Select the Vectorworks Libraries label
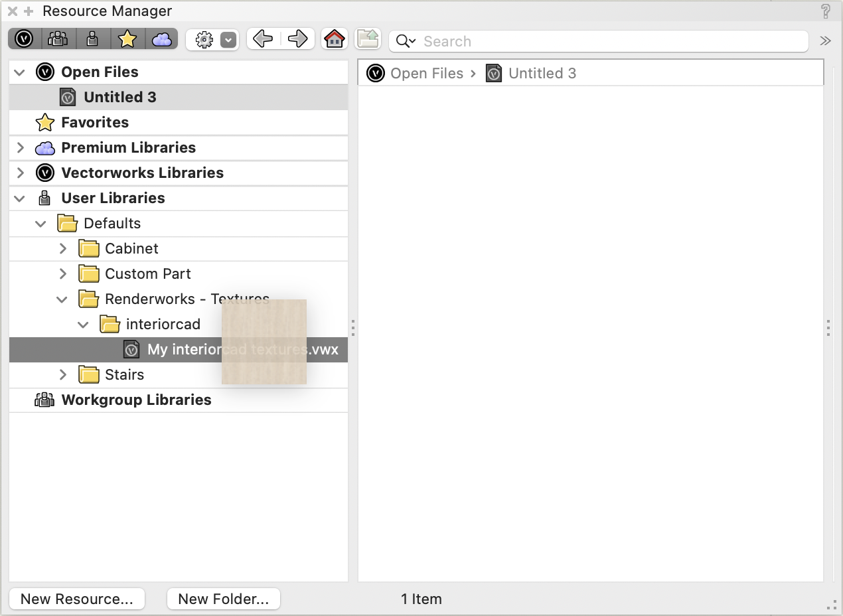 pyautogui.click(x=142, y=173)
